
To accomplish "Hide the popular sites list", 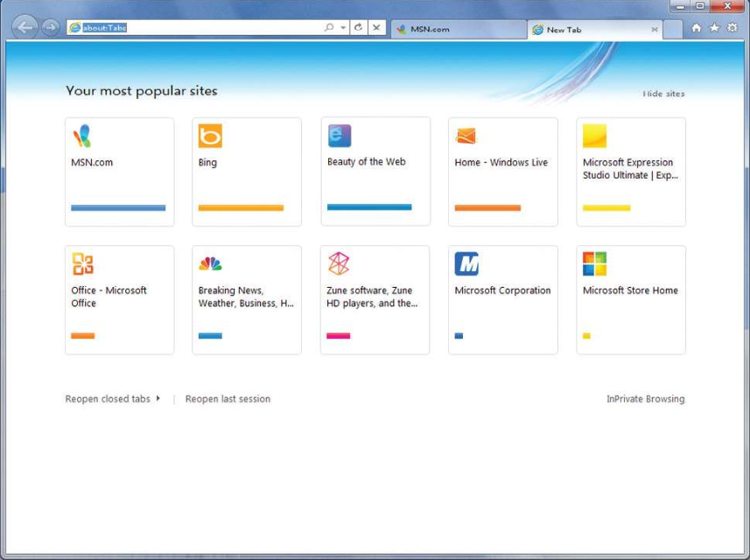I will click(663, 94).
